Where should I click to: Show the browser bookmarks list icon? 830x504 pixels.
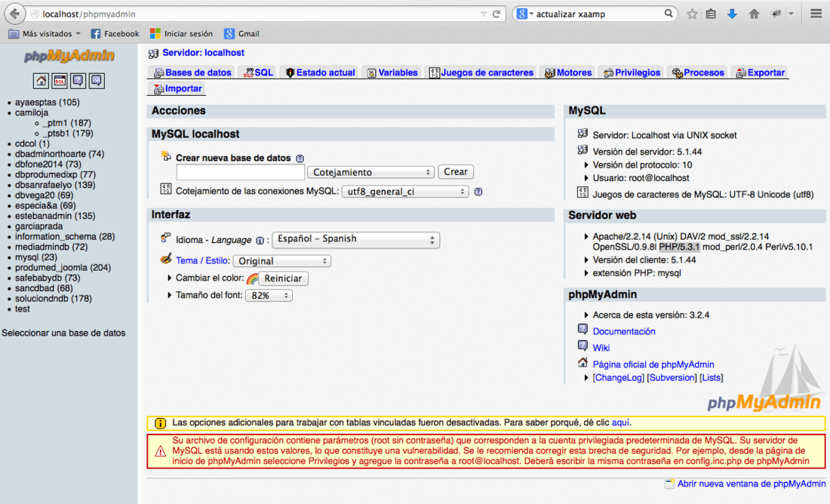pos(711,14)
